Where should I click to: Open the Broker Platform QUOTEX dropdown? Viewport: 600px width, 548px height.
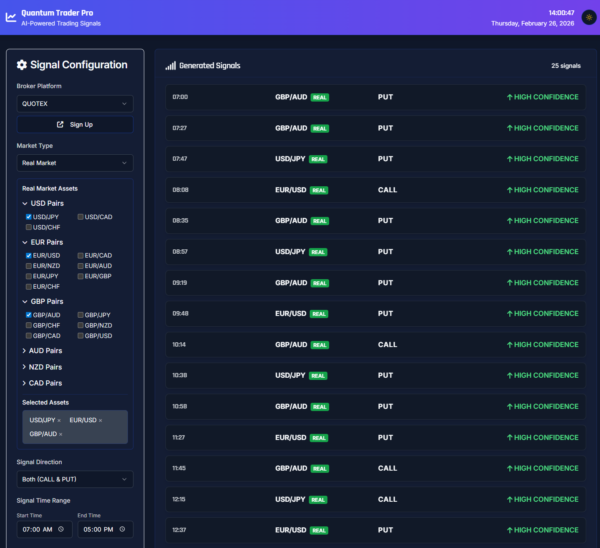pos(74,103)
